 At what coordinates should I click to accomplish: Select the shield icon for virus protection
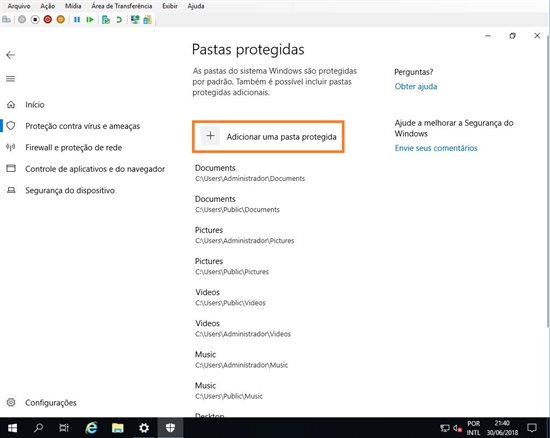coord(11,126)
